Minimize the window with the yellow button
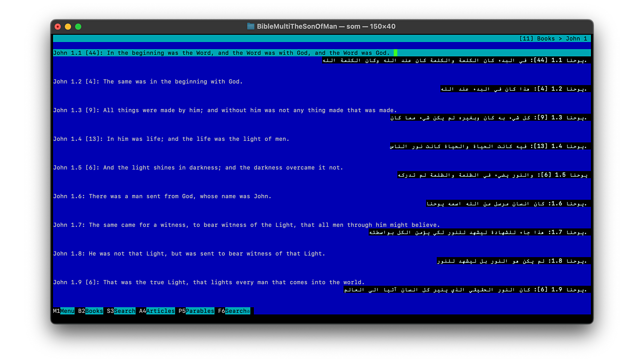This screenshot has width=644, height=362. tap(68, 27)
